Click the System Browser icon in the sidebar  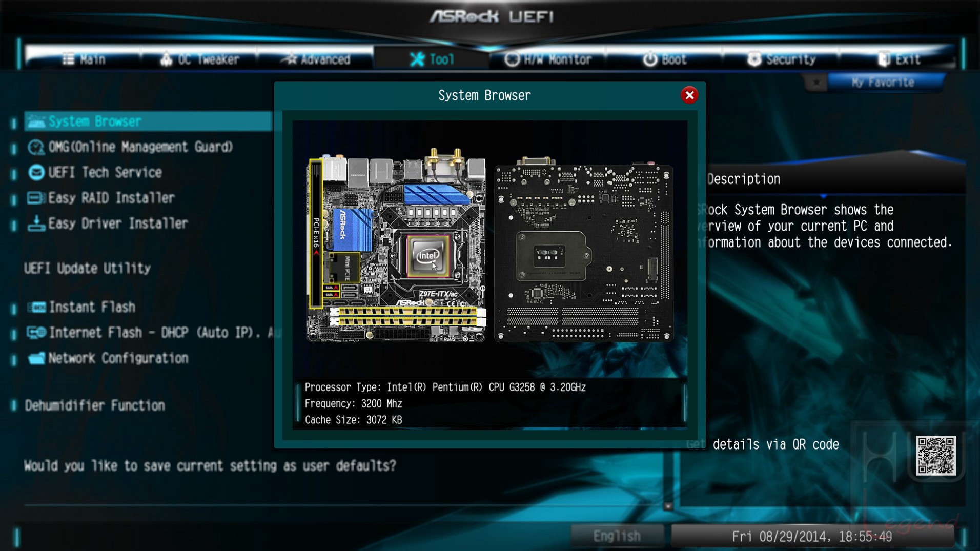pyautogui.click(x=36, y=121)
